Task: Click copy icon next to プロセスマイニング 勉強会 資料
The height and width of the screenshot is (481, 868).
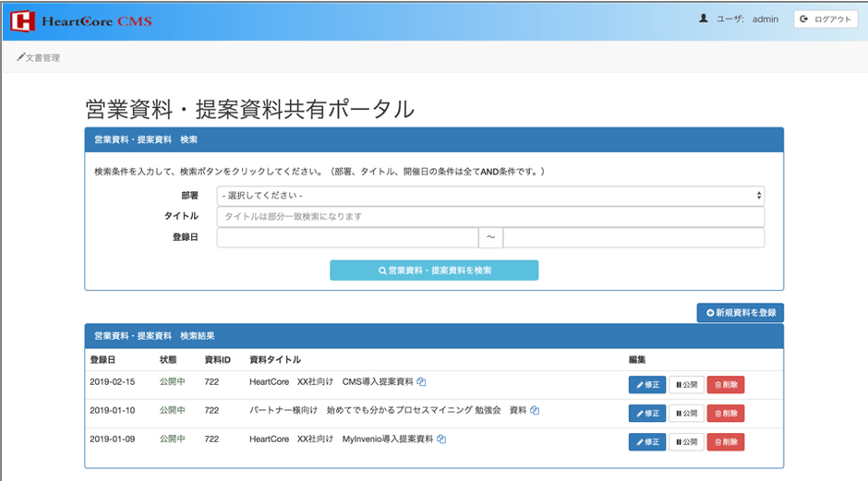Action: 535,411
